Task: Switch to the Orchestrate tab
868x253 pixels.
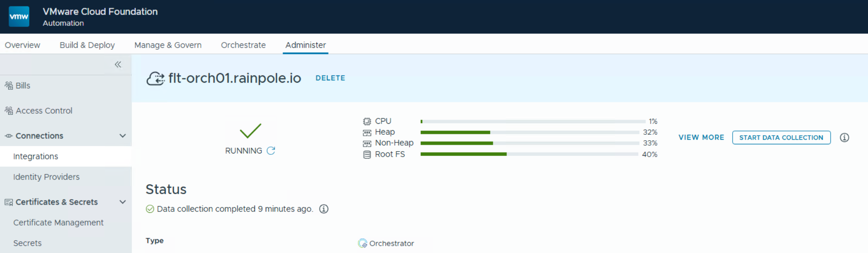Action: coord(243,45)
